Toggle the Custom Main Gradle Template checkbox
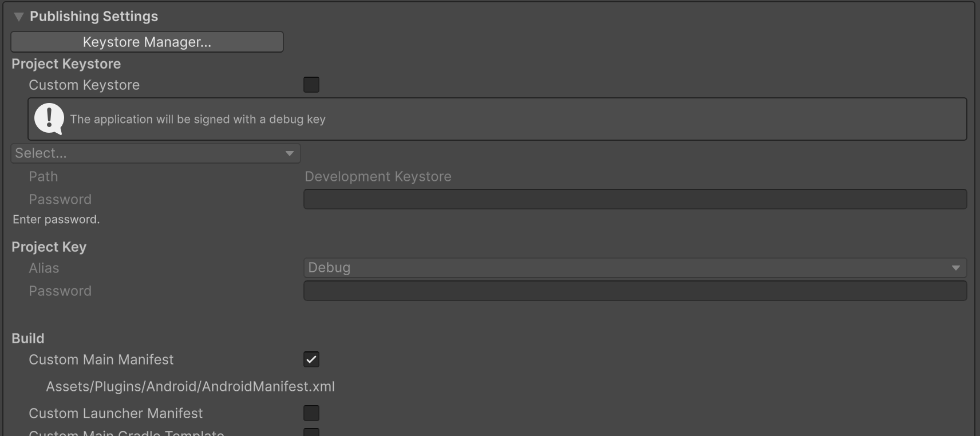Image resolution: width=980 pixels, height=436 pixels. (x=311, y=432)
